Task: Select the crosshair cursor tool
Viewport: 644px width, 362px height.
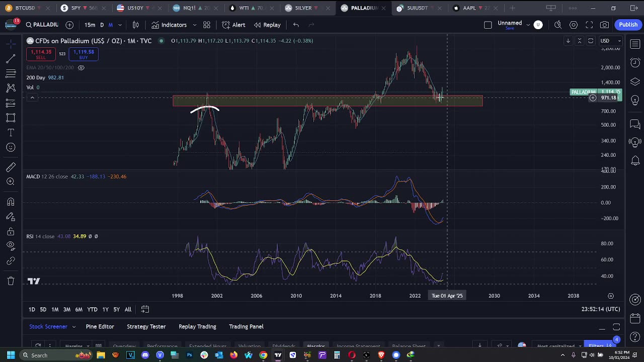Action: click(11, 44)
